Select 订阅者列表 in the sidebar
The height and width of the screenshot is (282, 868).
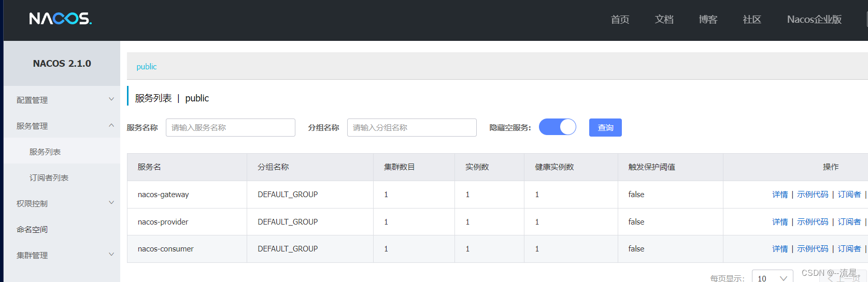(x=62, y=177)
